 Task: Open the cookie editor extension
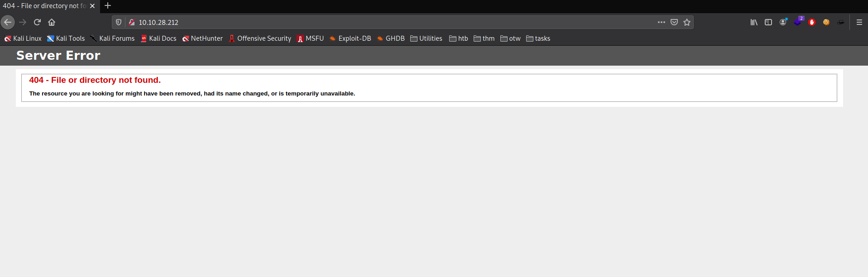(x=826, y=22)
